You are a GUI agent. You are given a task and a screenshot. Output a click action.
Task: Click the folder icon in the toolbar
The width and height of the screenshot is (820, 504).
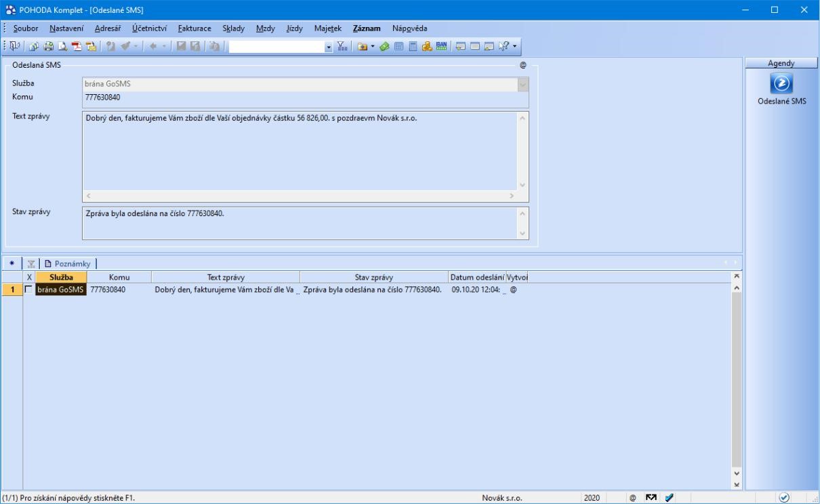(x=363, y=47)
